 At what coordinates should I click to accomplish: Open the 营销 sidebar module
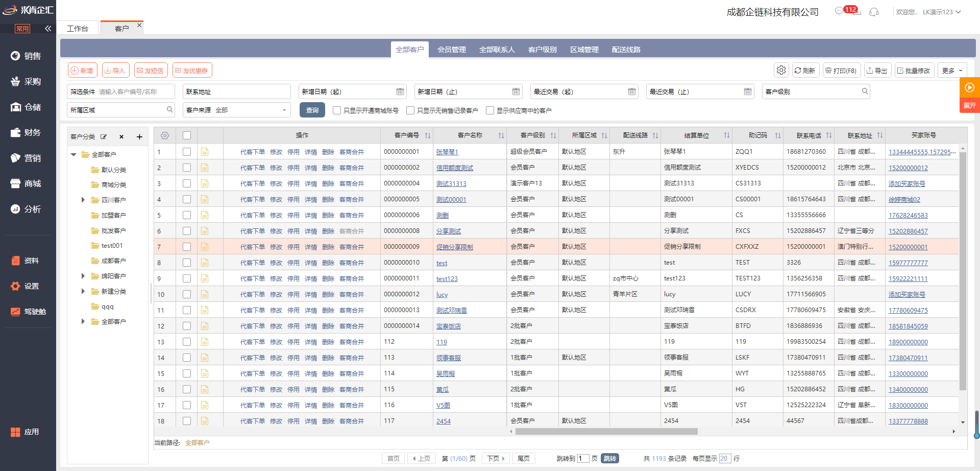tap(27, 158)
